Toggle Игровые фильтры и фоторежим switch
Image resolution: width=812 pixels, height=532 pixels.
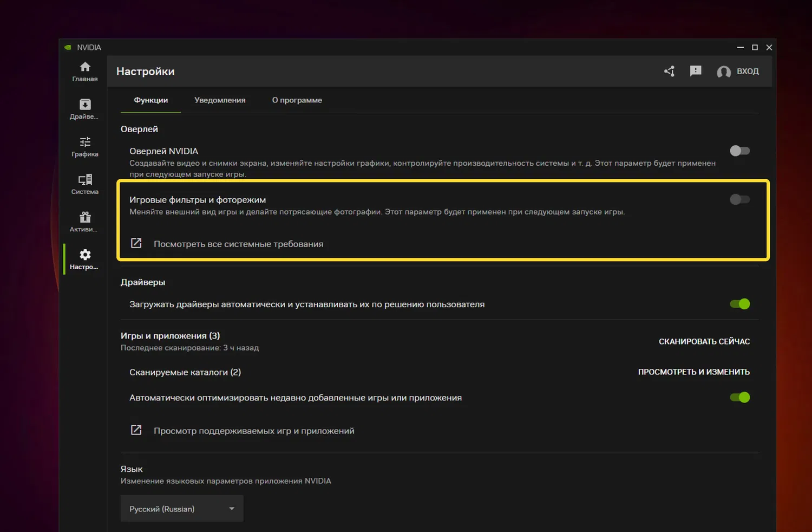click(739, 200)
